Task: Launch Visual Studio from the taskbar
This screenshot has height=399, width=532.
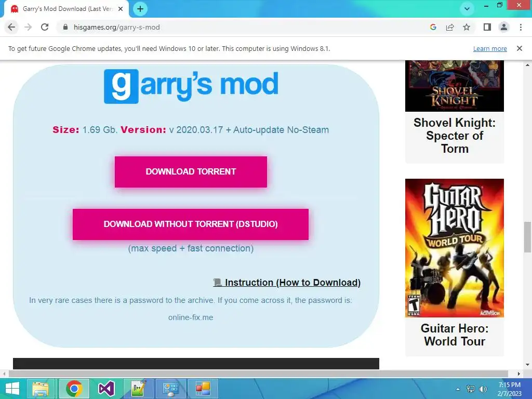Action: (106, 389)
